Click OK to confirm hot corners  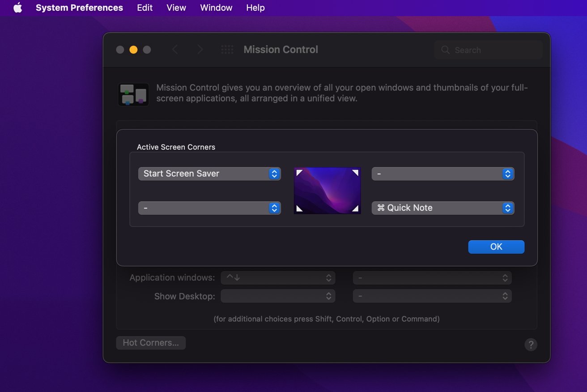(x=496, y=247)
